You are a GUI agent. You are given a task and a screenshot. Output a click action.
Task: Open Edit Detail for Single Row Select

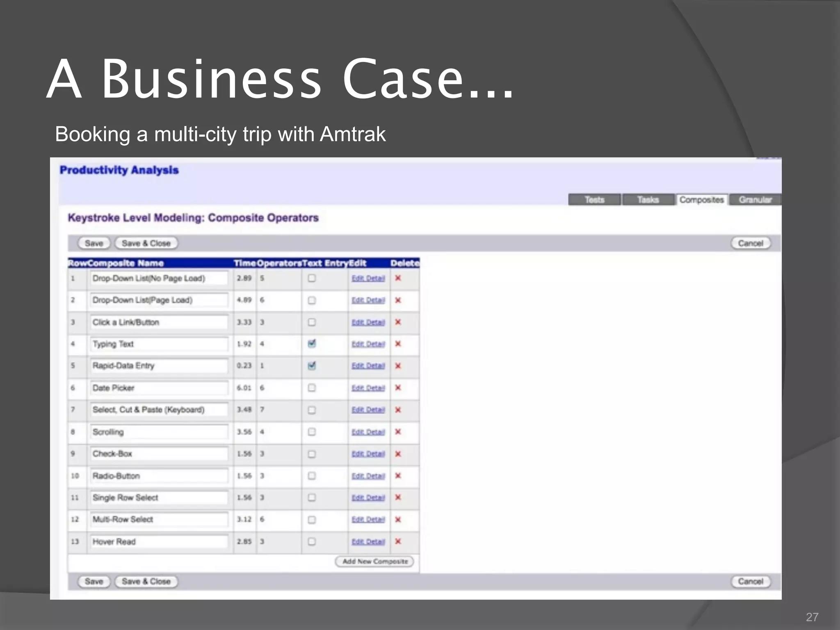(368, 498)
